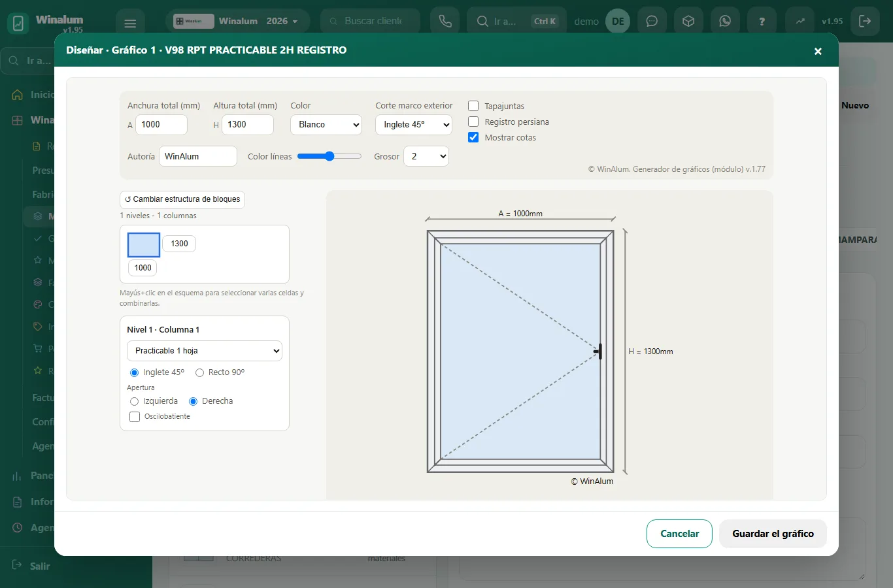Enable the Tapajuntas checkbox
The height and width of the screenshot is (588, 893).
(x=473, y=106)
